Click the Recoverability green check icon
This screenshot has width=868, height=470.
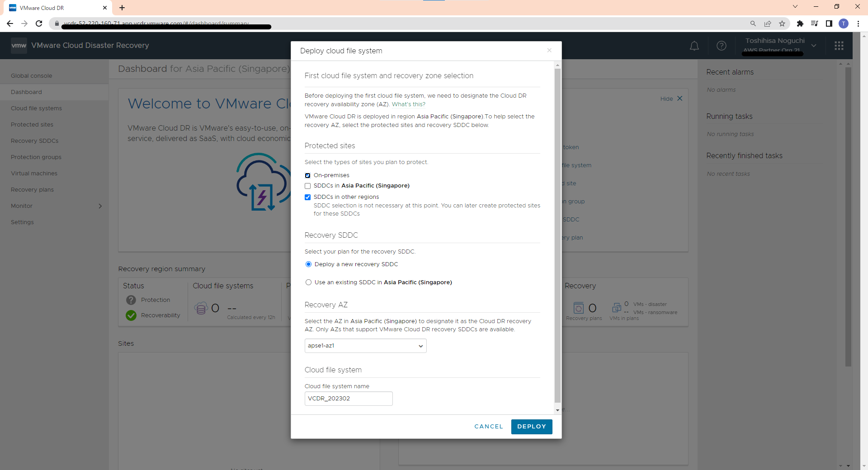[x=131, y=315]
